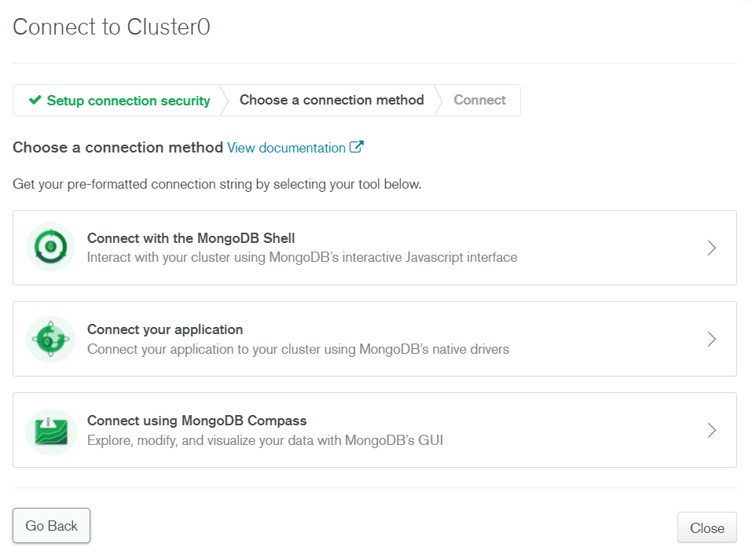Click the Connect your application globe icon
Screen dimensions: 756x555
pyautogui.click(x=50, y=339)
